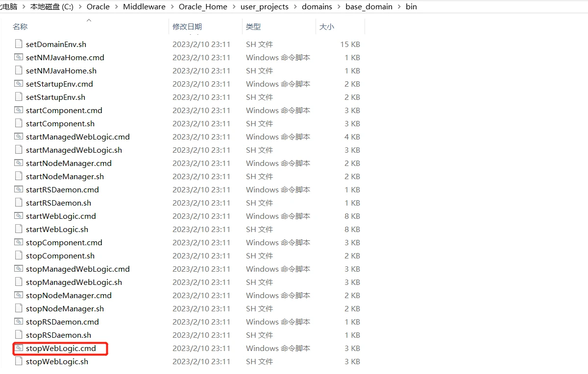Click the startNodeManager.cmd script icon

pos(19,163)
